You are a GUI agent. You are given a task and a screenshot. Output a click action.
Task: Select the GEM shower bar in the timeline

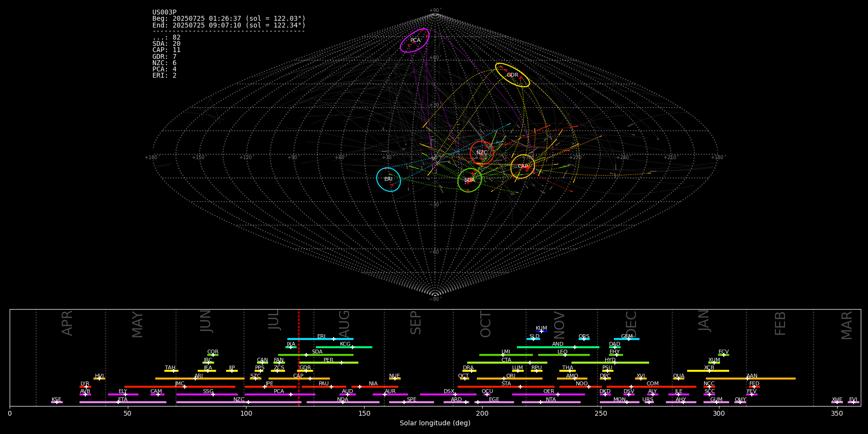coord(626,339)
